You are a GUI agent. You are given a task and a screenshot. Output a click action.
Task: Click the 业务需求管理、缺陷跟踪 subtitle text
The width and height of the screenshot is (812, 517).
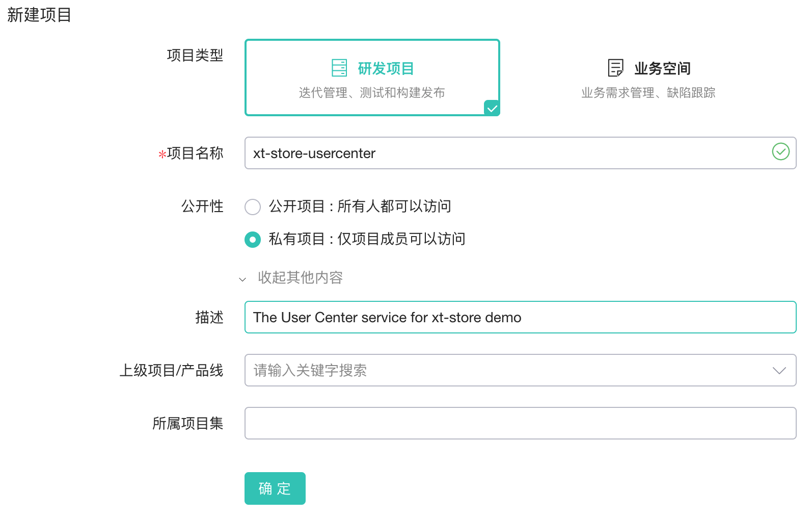[648, 93]
